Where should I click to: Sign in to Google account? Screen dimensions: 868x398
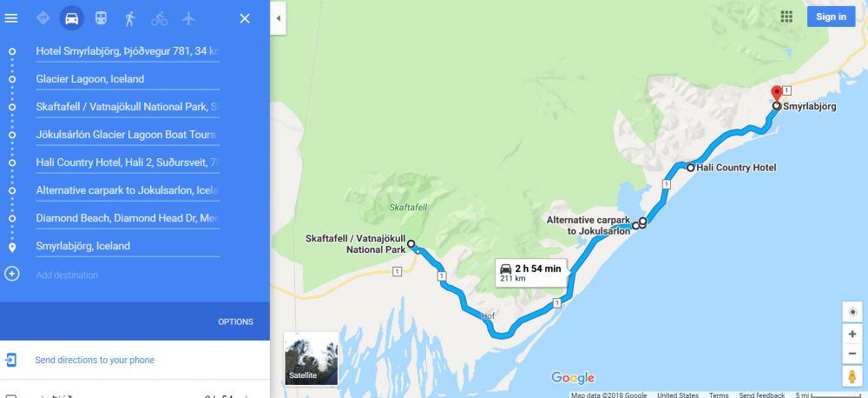[x=831, y=17]
